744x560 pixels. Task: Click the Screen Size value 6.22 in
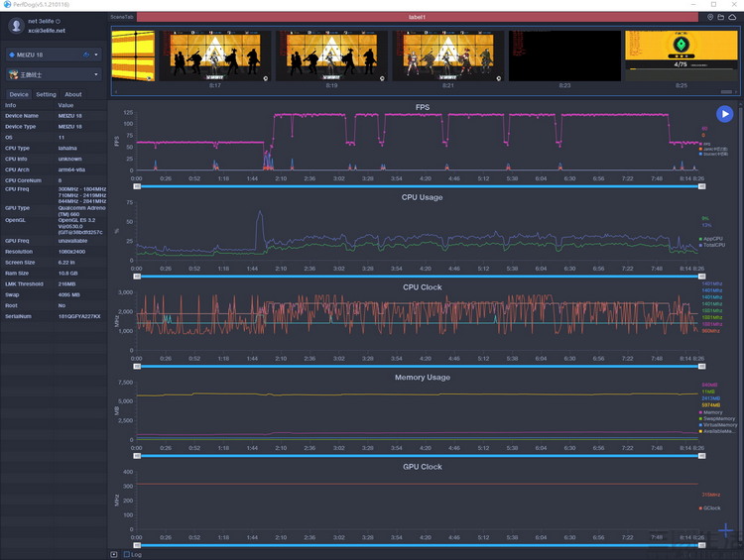[x=65, y=263]
